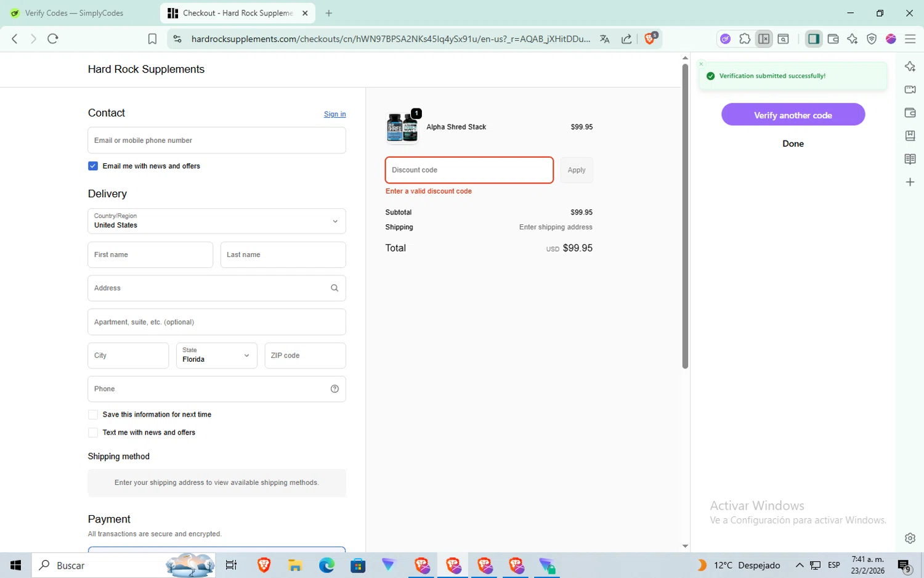Open File Explorer from the taskbar
Image resolution: width=924 pixels, height=578 pixels.
tap(295, 565)
